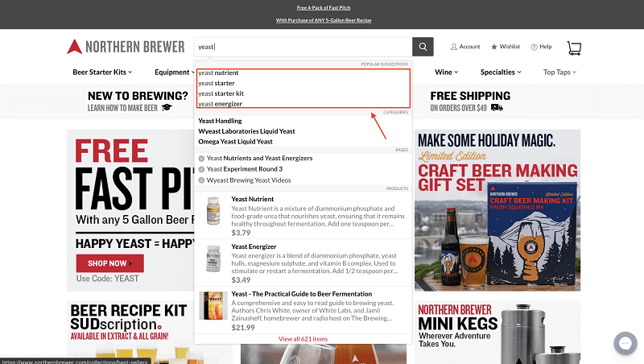Viewport: 644px width, 364px height.
Task: Expand the Equipment menu
Action: 174,72
